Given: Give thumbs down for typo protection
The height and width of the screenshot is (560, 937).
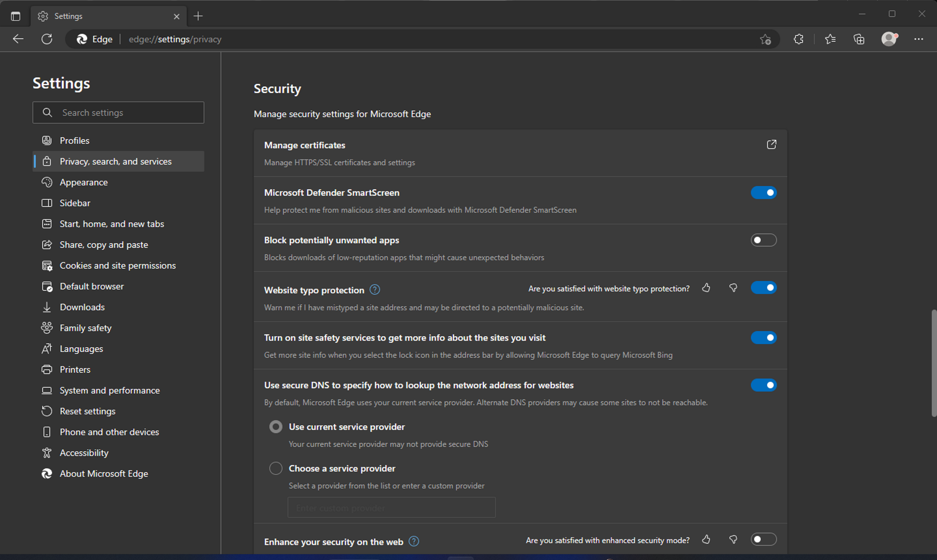Looking at the screenshot, I should click(733, 288).
